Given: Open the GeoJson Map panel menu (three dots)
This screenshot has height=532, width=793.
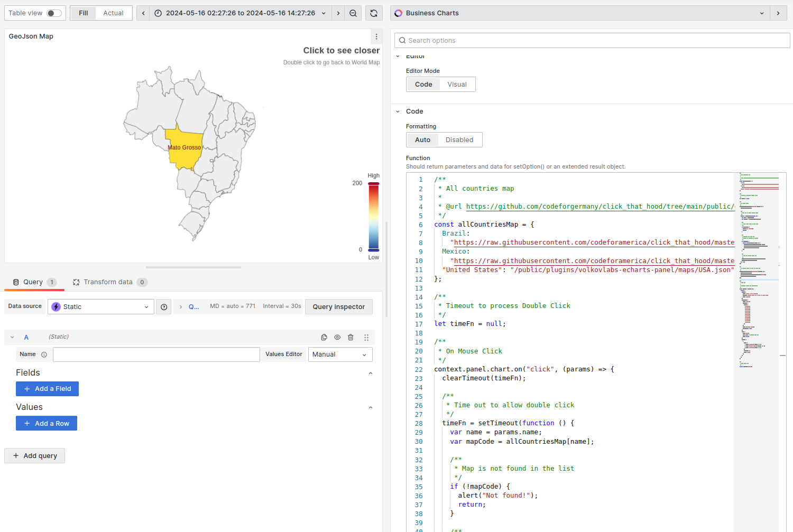Looking at the screenshot, I should point(376,36).
